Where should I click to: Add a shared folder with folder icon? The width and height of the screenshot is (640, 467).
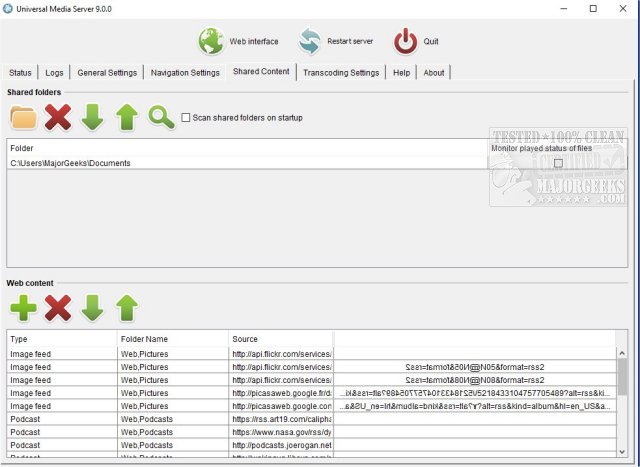[23, 118]
